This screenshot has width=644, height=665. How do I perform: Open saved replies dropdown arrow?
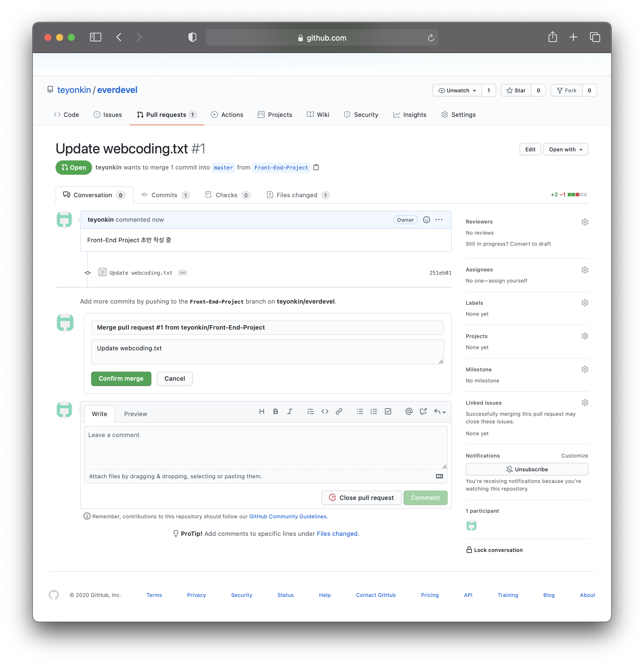tap(440, 412)
